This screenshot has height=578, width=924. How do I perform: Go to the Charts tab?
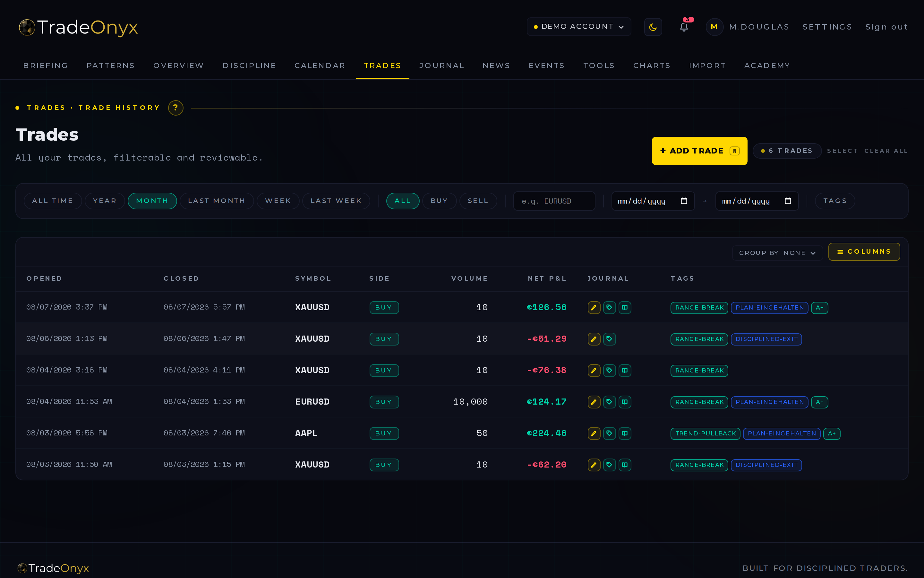coord(652,66)
